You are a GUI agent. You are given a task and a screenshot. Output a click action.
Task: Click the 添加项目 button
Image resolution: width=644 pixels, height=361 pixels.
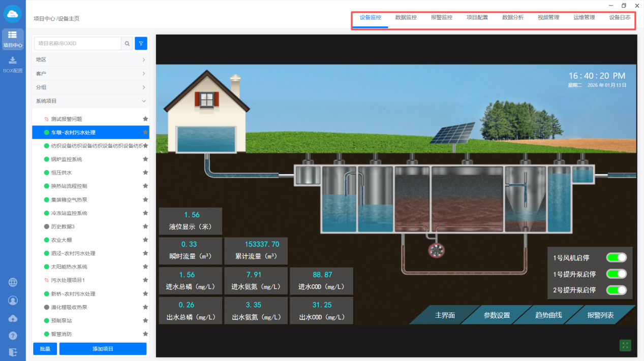coord(103,349)
